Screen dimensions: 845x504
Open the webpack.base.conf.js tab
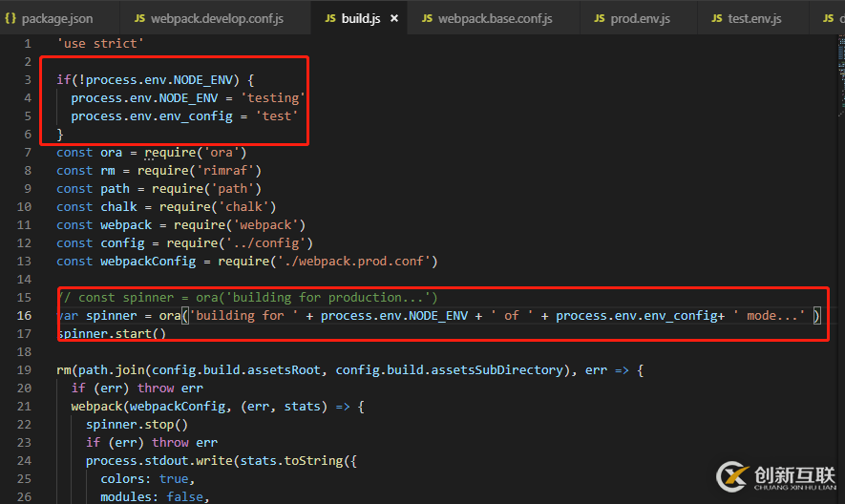494,18
